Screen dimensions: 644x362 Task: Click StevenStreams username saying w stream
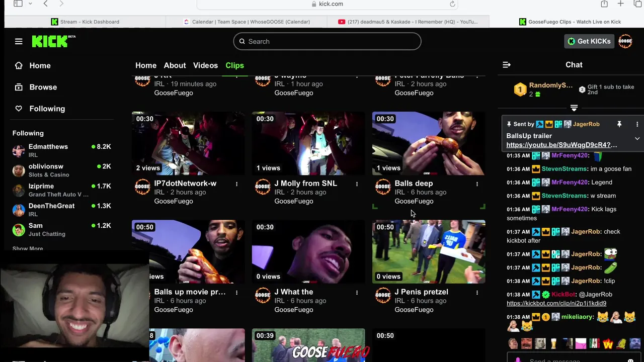(x=564, y=196)
